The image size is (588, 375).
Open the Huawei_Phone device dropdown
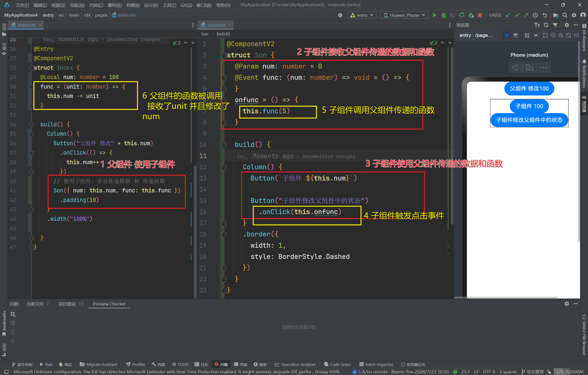[x=404, y=15]
